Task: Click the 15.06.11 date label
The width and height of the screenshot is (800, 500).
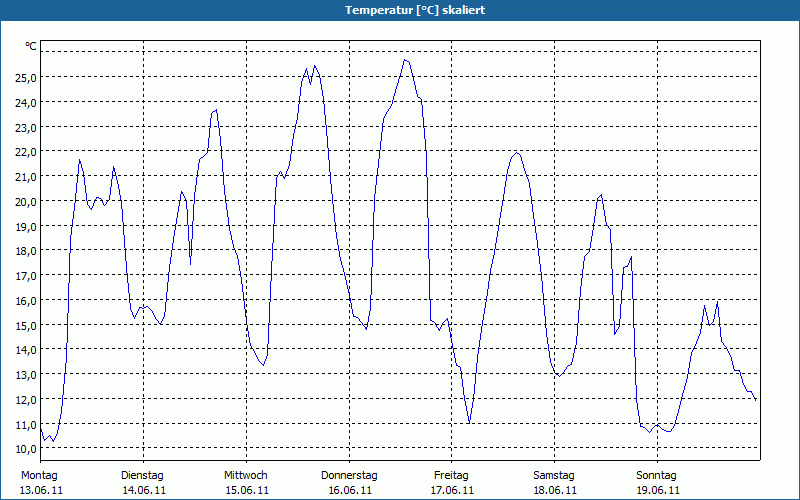Action: (x=247, y=490)
